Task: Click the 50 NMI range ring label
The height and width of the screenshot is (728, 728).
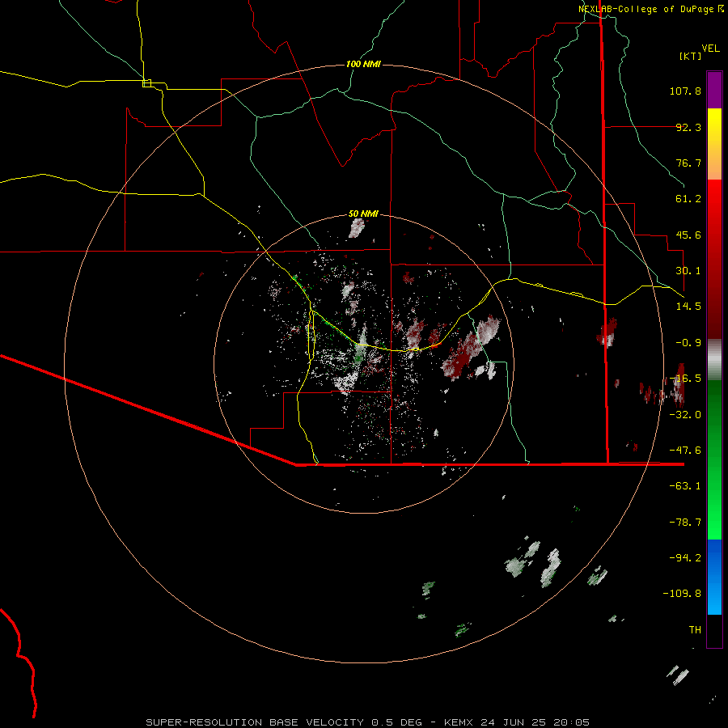Action: 363,214
